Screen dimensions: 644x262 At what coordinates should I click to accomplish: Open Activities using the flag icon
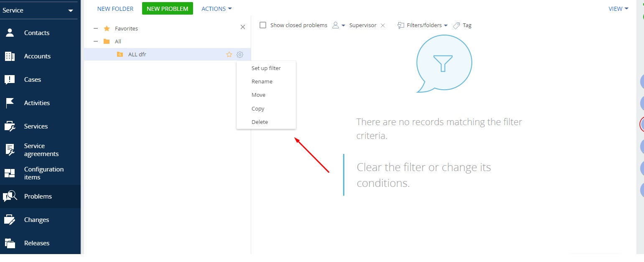pos(10,103)
